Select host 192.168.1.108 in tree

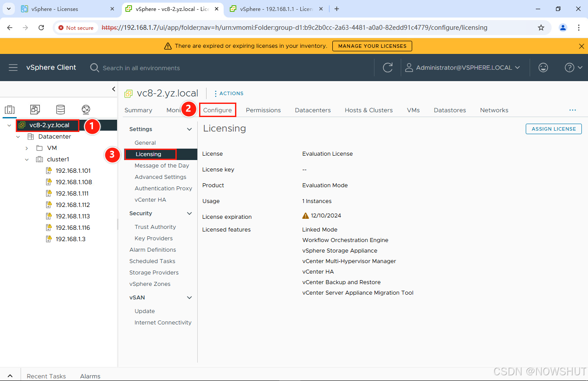[x=74, y=182]
